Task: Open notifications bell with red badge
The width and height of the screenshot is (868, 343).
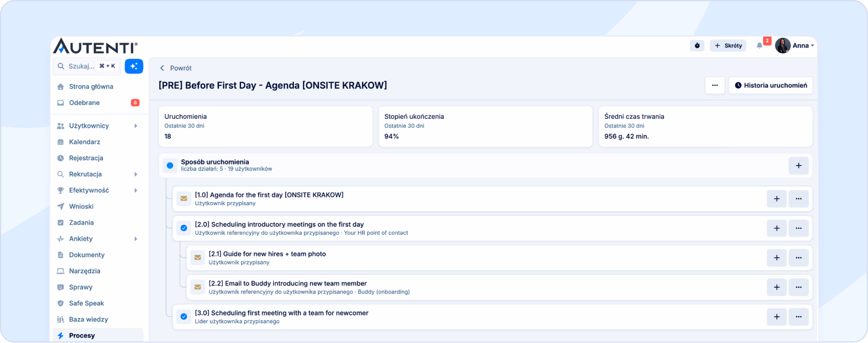Action: click(759, 46)
